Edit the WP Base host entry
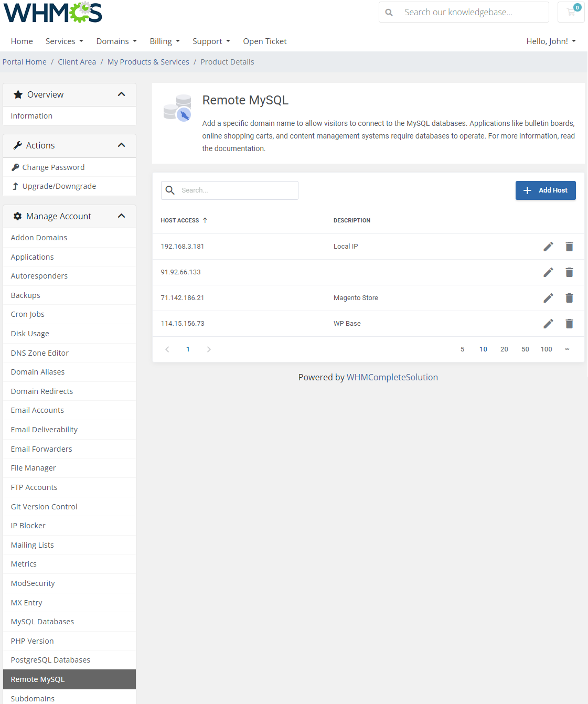Viewport: 588px width, 704px height. point(548,324)
